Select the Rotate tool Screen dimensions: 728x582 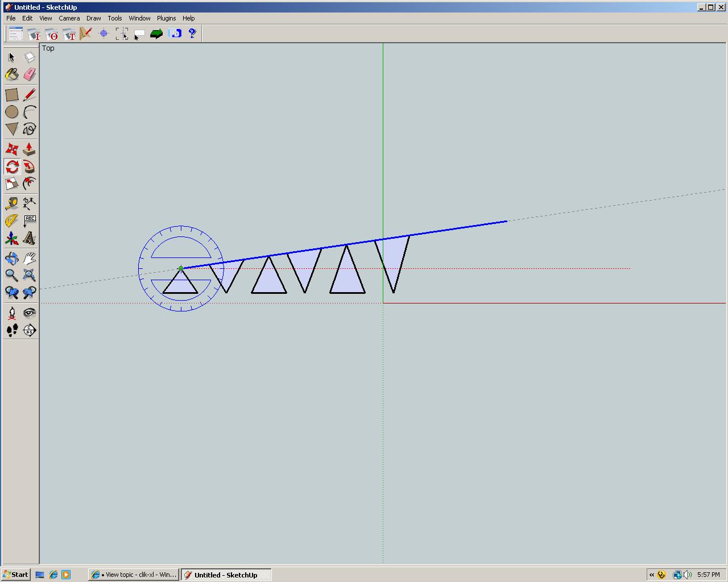pyautogui.click(x=12, y=167)
